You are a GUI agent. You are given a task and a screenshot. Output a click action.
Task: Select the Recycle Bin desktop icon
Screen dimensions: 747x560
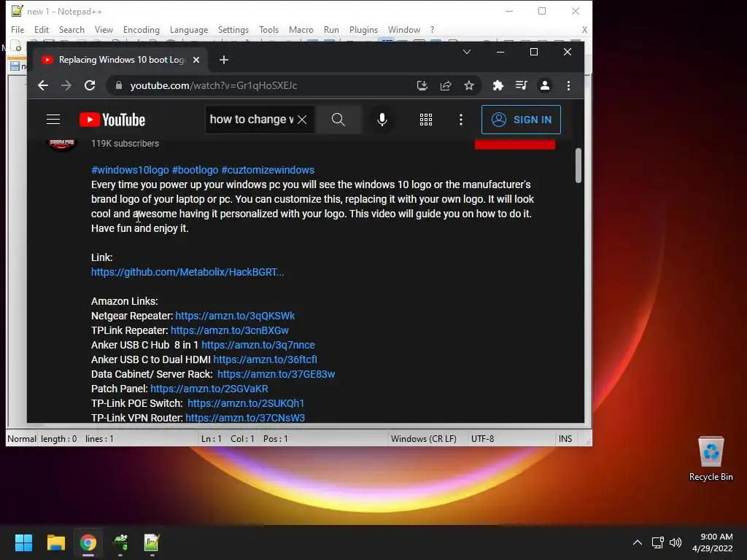[711, 459]
